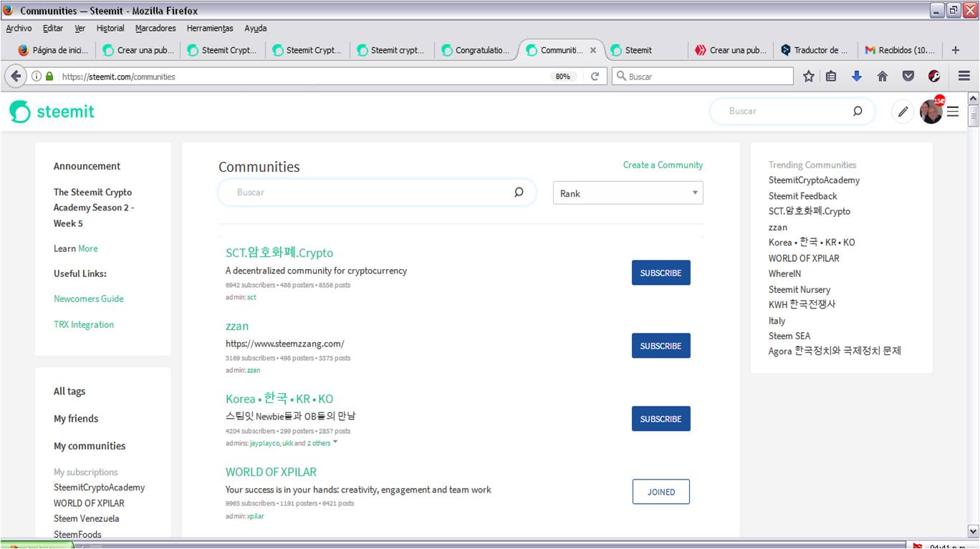Click the admin sct link

pyautogui.click(x=251, y=297)
